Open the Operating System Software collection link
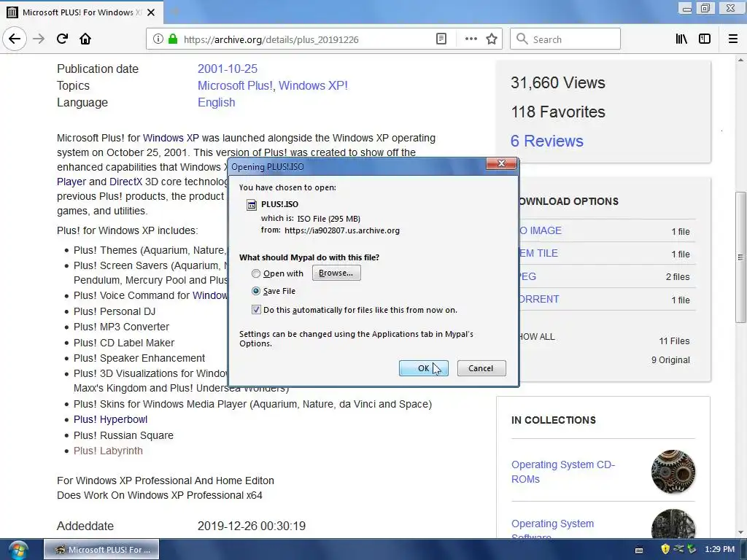 (x=553, y=530)
